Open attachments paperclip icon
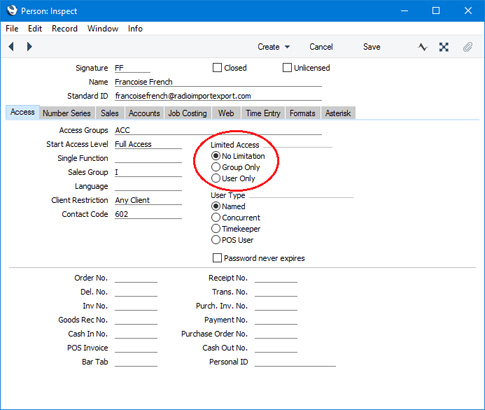The height and width of the screenshot is (410, 485). (468, 47)
